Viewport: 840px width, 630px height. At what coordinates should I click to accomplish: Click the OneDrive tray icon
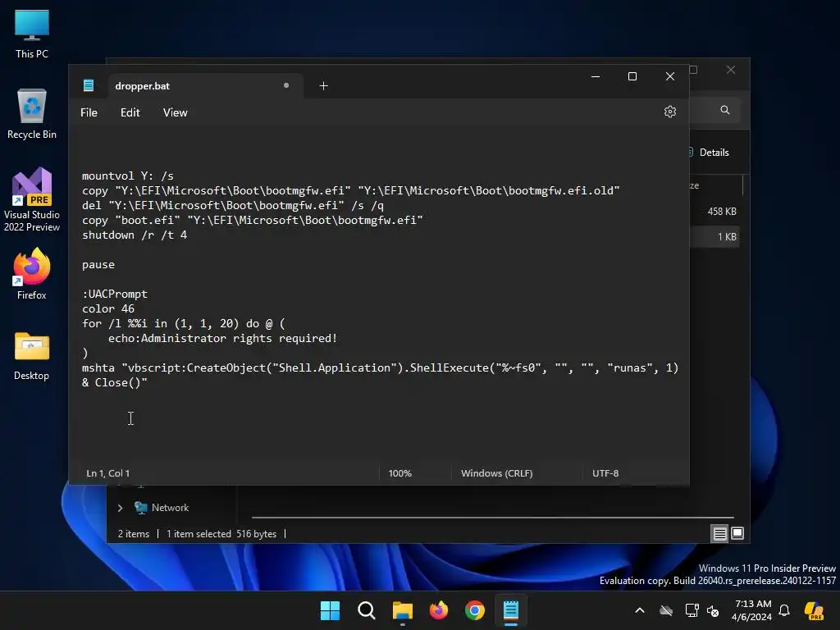click(x=666, y=610)
